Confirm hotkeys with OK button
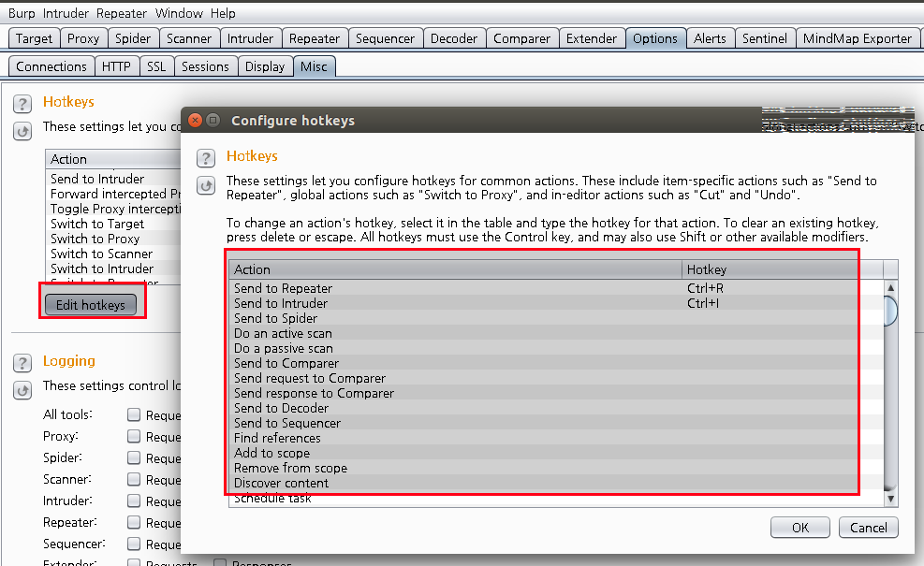This screenshot has width=924, height=566. point(799,527)
